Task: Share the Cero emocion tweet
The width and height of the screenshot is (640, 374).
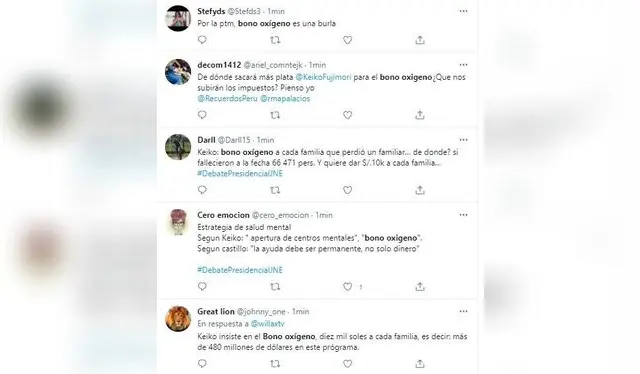Action: pos(420,287)
